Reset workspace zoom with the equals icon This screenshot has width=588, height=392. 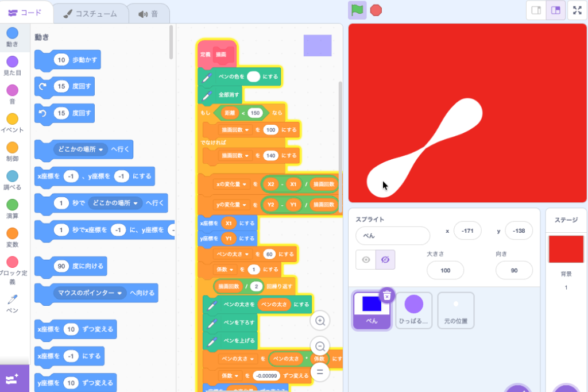point(320,372)
